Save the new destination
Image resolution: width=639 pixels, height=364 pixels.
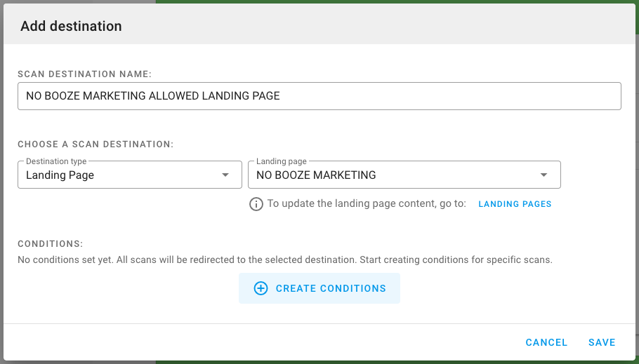pyautogui.click(x=602, y=342)
